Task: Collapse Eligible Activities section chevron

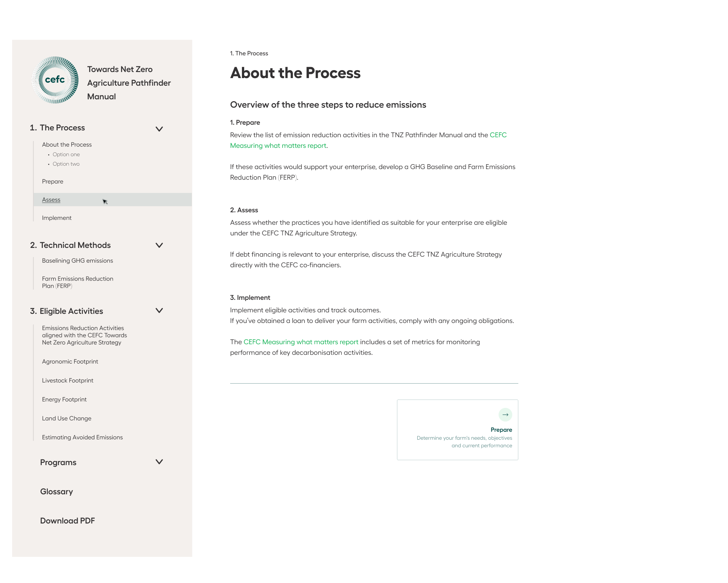Action: click(159, 310)
